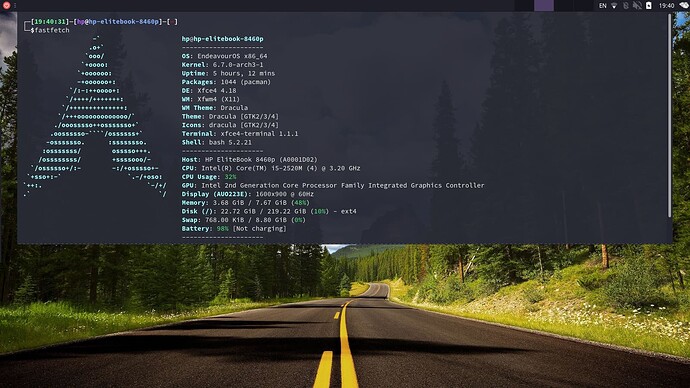Image resolution: width=690 pixels, height=388 pixels.
Task: Click the Memory: 3.68 GiB / 7.67 GiB line
Action: [246, 203]
